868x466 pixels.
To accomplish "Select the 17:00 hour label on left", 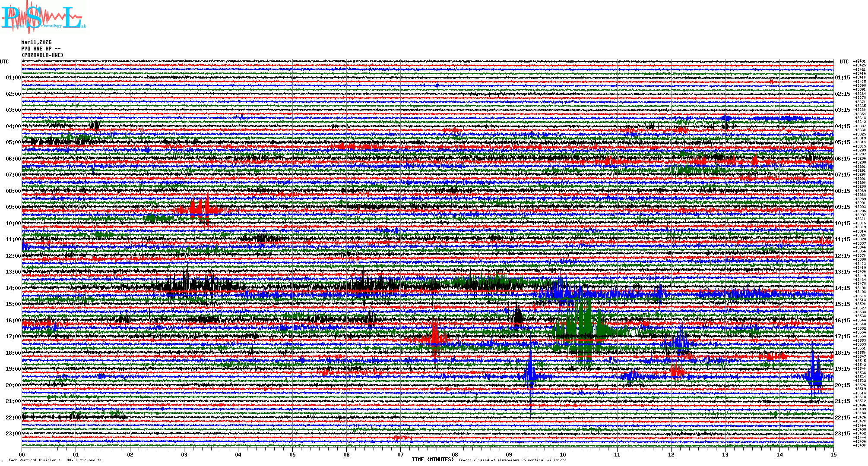I will (x=13, y=337).
